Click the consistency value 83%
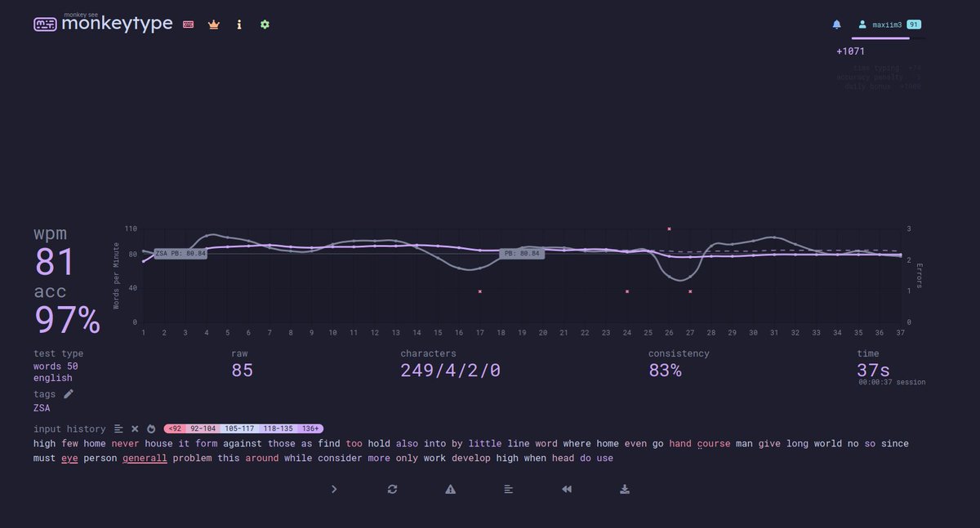The height and width of the screenshot is (528, 980). click(x=665, y=370)
